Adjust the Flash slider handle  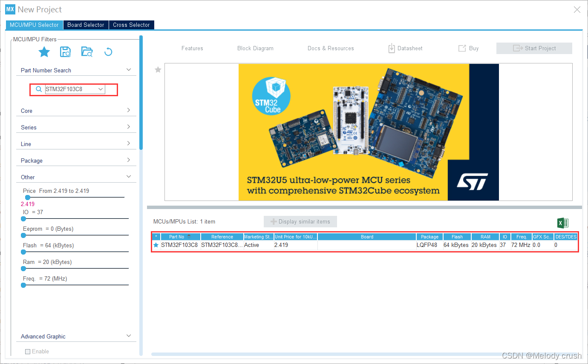[23, 252]
